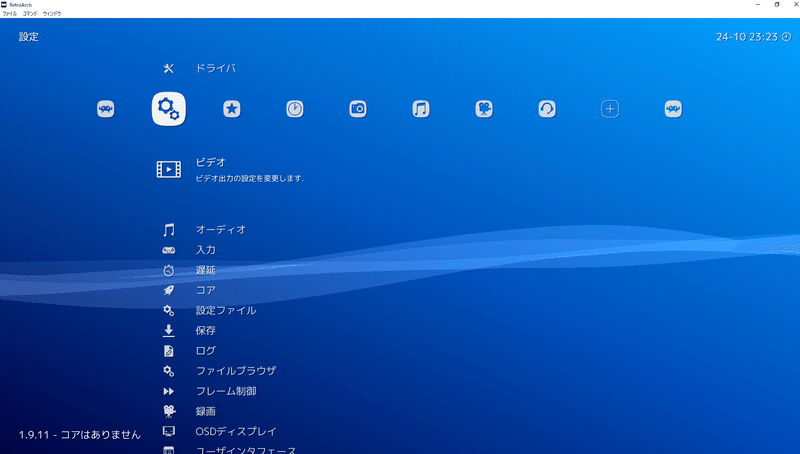
Task: Open the Videos camcorder tab icon
Action: [x=484, y=109]
